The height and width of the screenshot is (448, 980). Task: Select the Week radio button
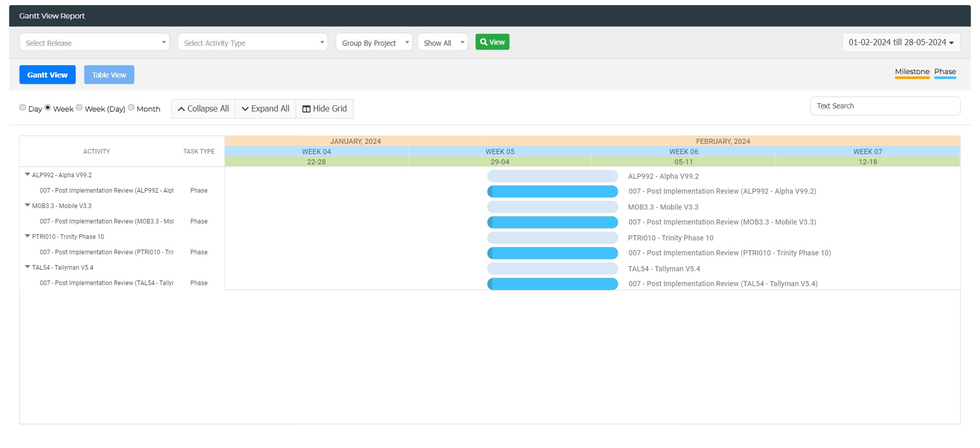[x=48, y=107]
